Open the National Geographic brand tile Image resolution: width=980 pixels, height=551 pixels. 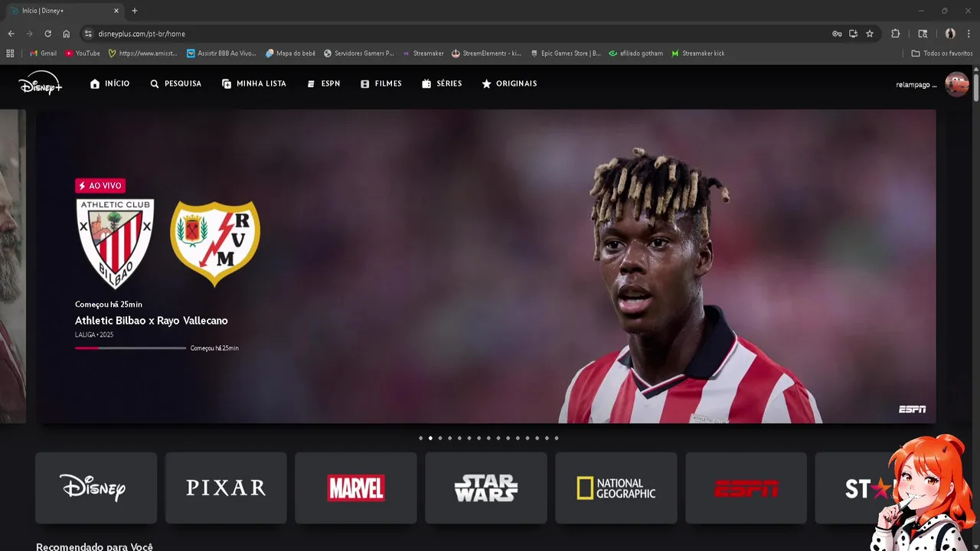616,488
